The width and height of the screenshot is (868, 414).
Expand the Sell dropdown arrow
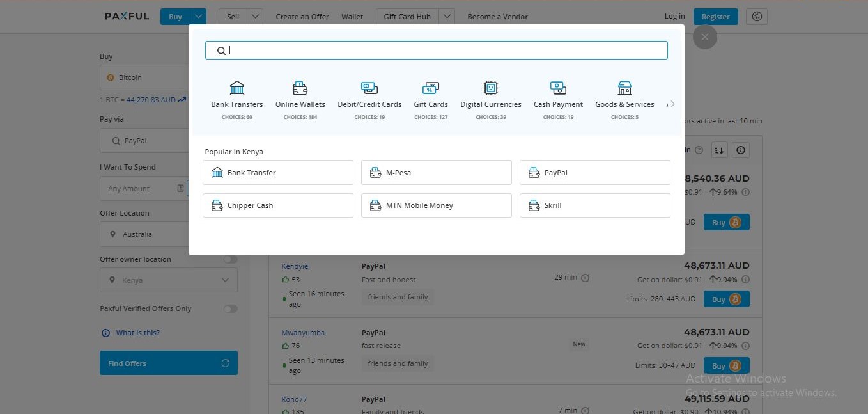(255, 17)
